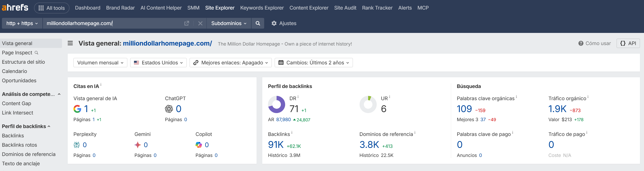Click the Tráfico orgánico info icon

coord(588,97)
